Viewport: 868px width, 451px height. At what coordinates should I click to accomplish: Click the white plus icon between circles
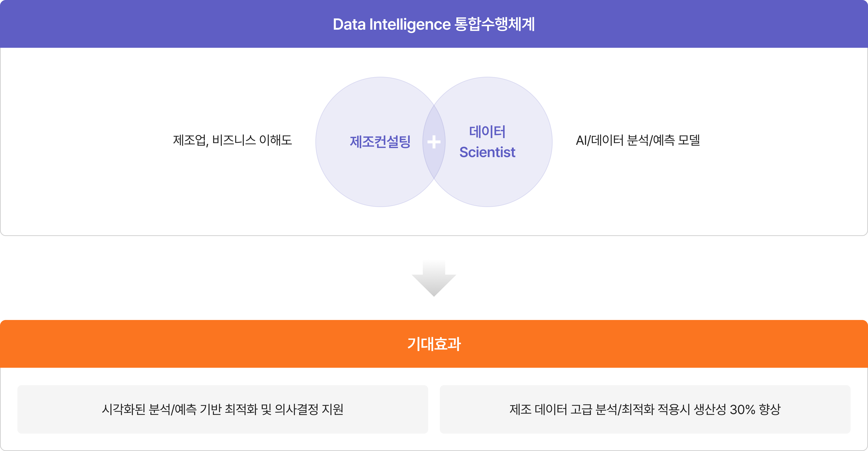click(x=434, y=142)
